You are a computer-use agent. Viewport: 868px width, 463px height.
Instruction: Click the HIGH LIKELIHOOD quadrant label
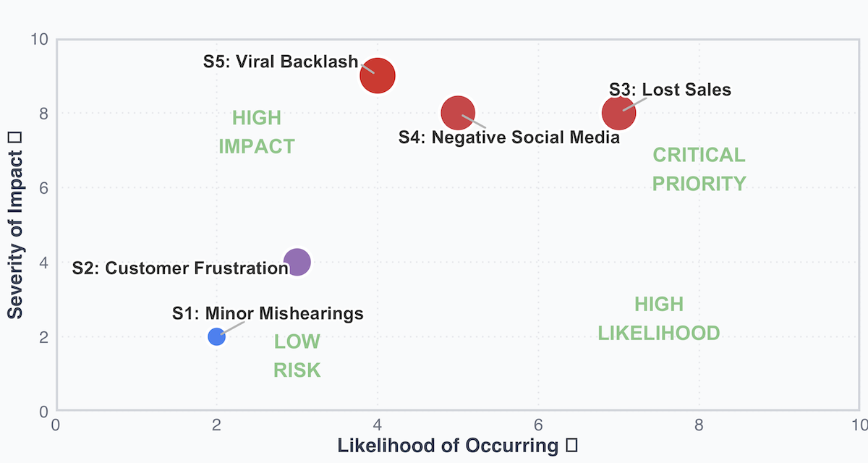658,318
